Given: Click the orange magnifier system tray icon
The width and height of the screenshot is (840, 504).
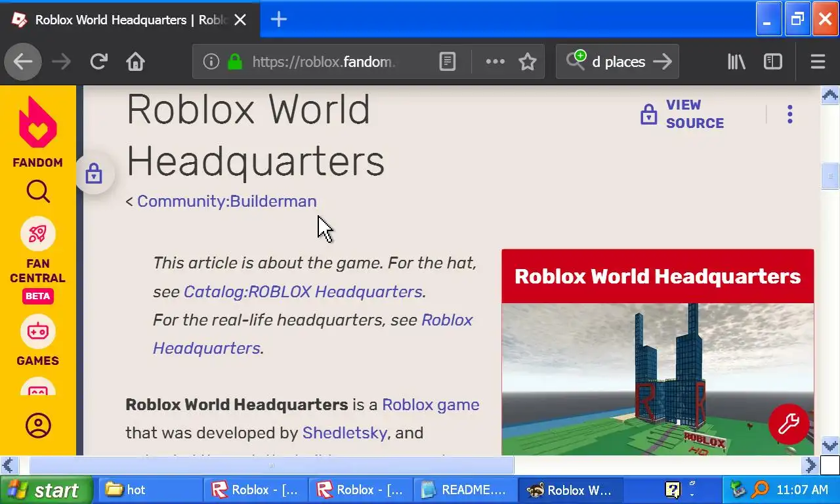Looking at the screenshot, I should tap(760, 490).
